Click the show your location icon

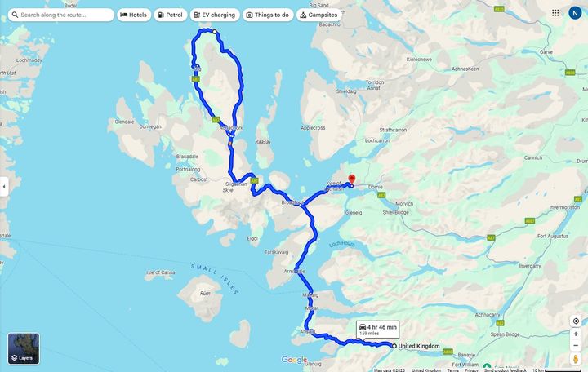click(576, 321)
